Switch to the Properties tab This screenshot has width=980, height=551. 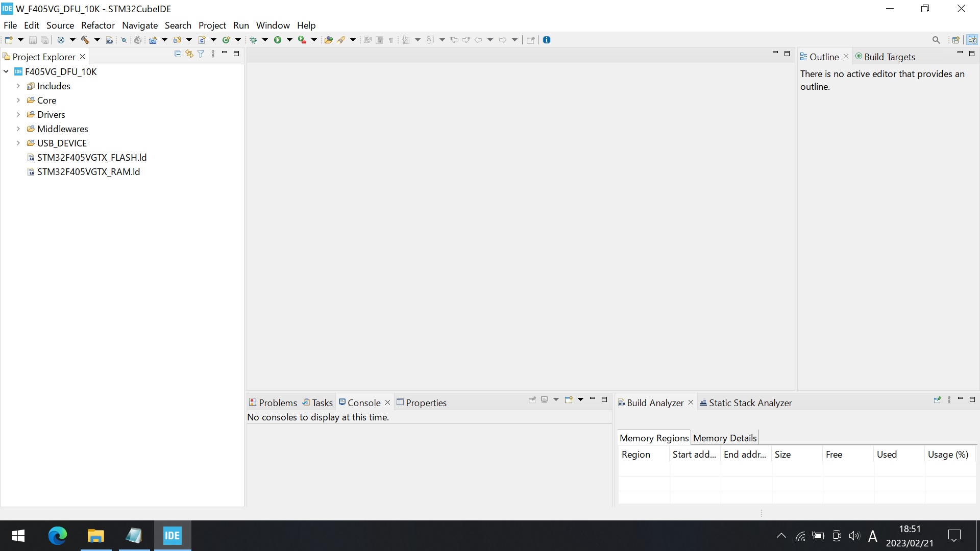[422, 403]
